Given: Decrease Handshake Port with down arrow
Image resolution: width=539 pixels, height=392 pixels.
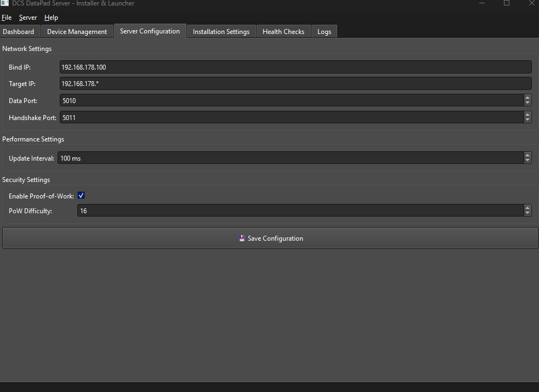Looking at the screenshot, I should click(527, 120).
